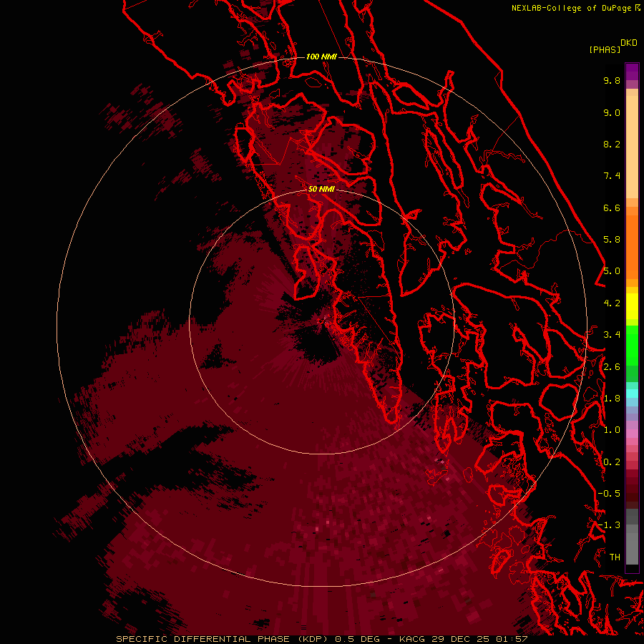Click the 29 DEC 25 date text
Screen dimensions: 644x644
coord(459,639)
